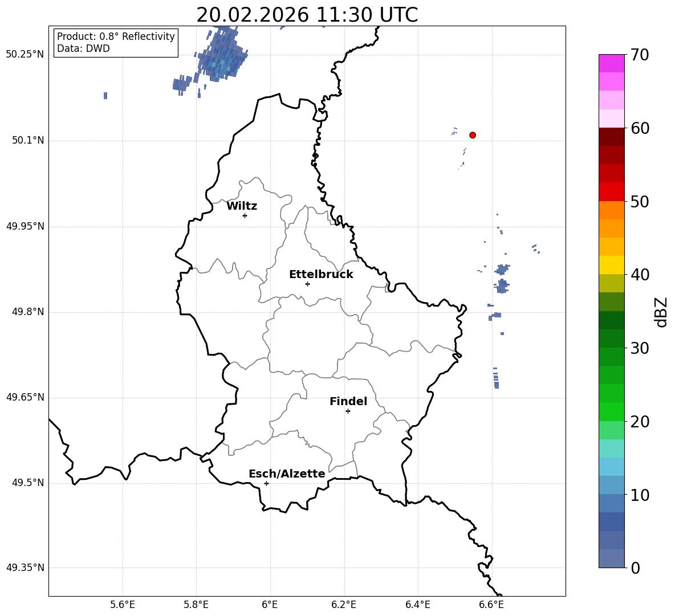
Task: Click the 49.95°N latitude label
Action: click(x=25, y=226)
